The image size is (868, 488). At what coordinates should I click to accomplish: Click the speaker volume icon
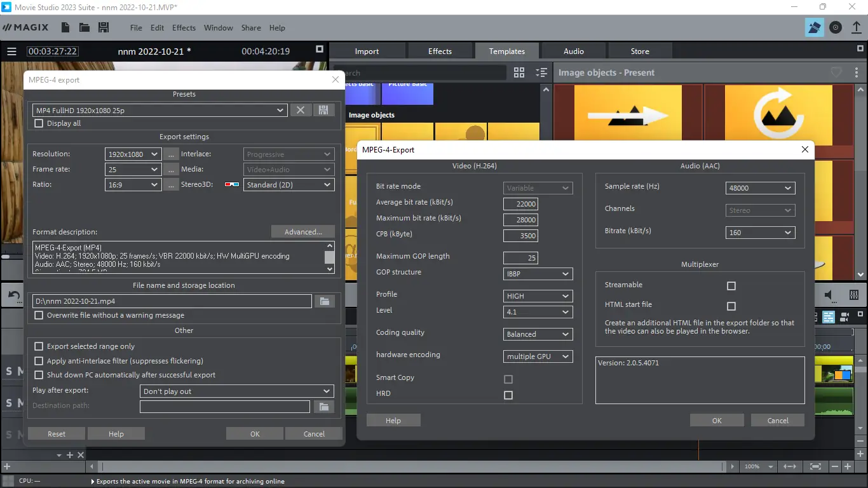coord(829,295)
